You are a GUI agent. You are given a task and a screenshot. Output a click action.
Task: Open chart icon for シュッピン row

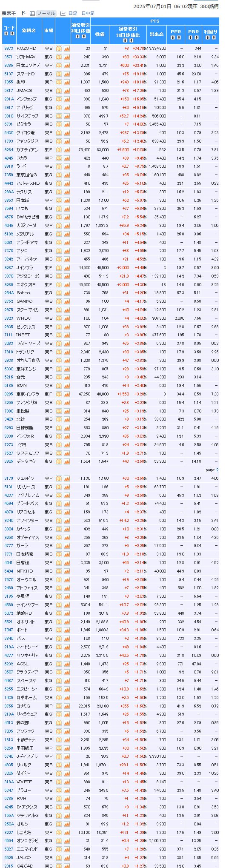tap(67, 478)
